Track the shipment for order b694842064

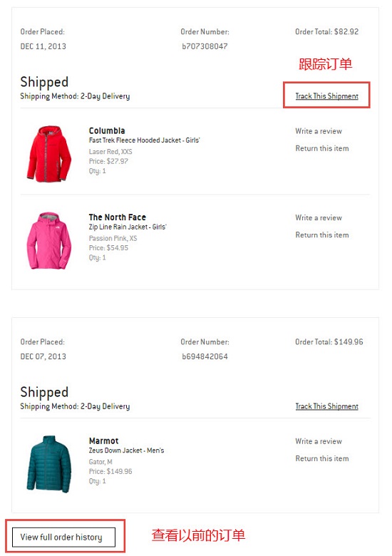326,406
